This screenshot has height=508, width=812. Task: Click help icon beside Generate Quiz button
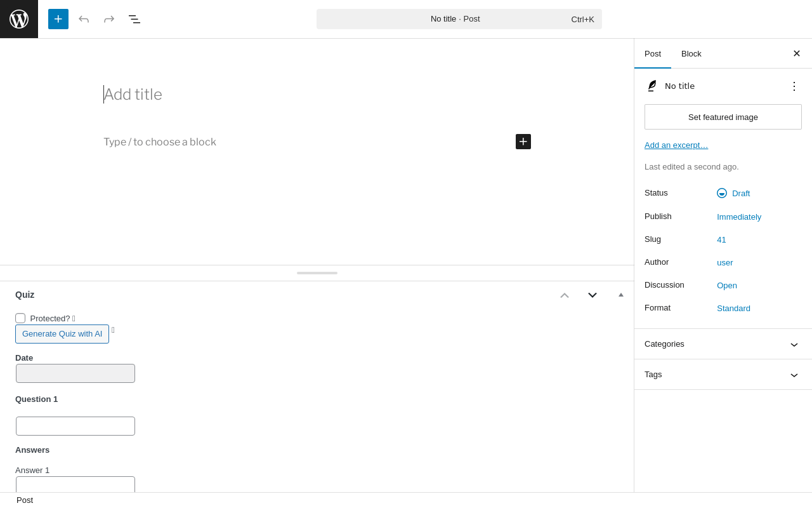point(113,330)
